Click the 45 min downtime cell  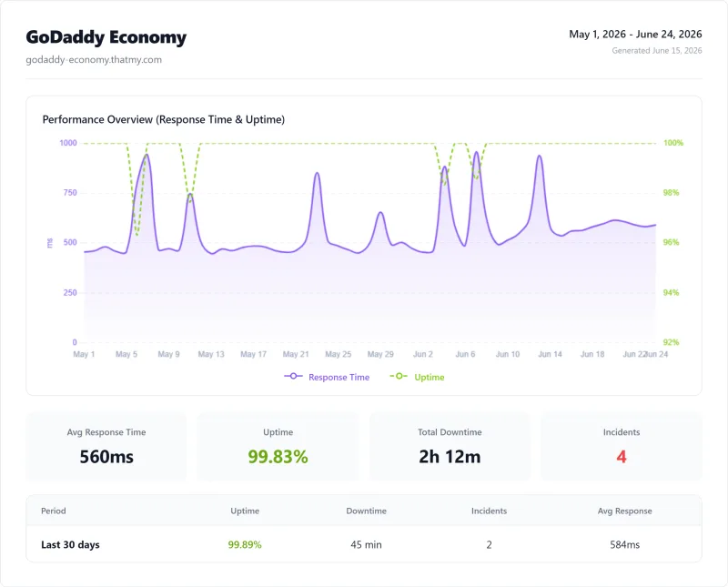point(367,544)
